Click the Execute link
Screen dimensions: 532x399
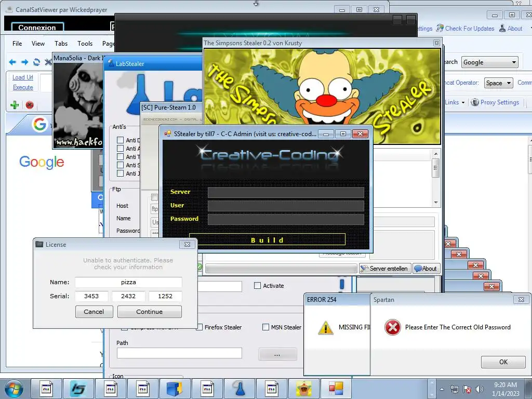[x=23, y=87]
